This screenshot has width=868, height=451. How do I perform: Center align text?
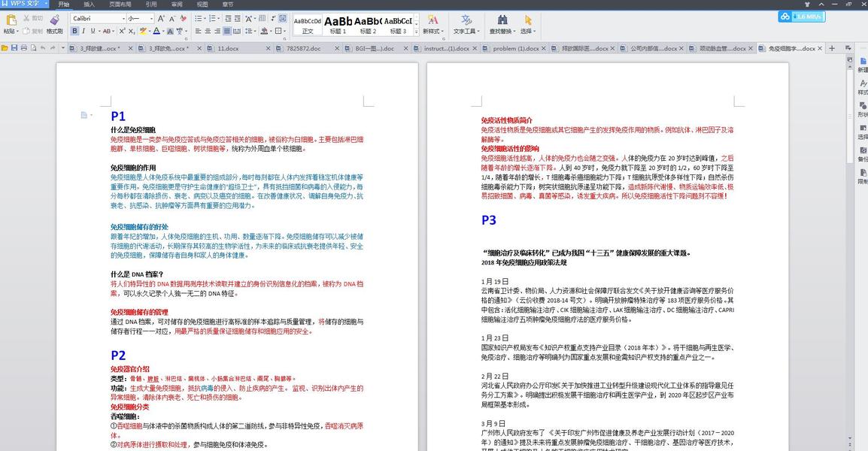[208, 31]
